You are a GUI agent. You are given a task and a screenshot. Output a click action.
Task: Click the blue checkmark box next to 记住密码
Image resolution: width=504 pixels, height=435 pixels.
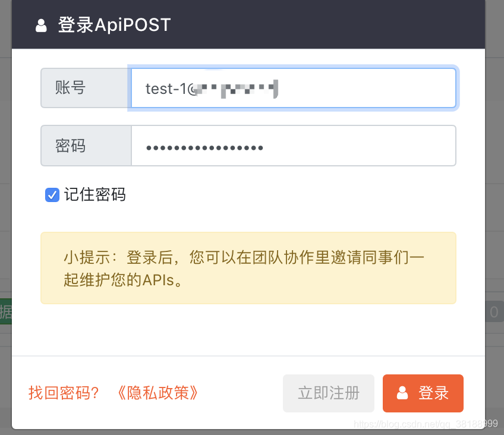coord(52,194)
